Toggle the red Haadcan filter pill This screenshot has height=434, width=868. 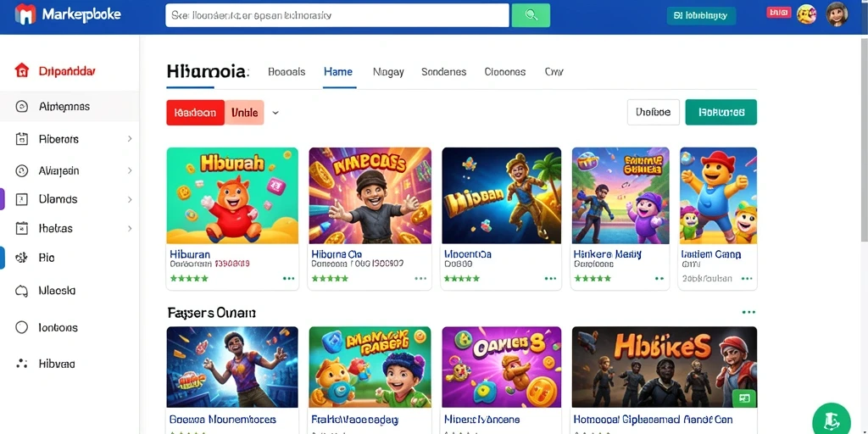point(196,113)
